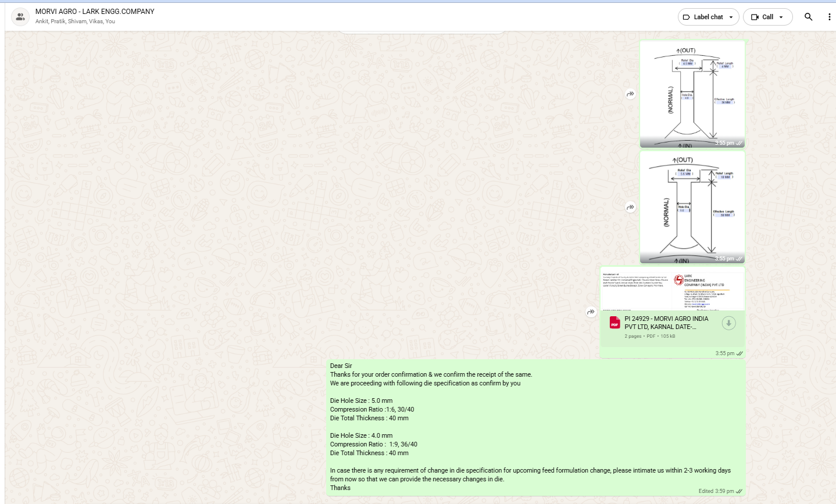Open MORVI AGRO - LARK ENGG.COMPANY group info
The height and width of the screenshot is (504, 836).
[95, 12]
